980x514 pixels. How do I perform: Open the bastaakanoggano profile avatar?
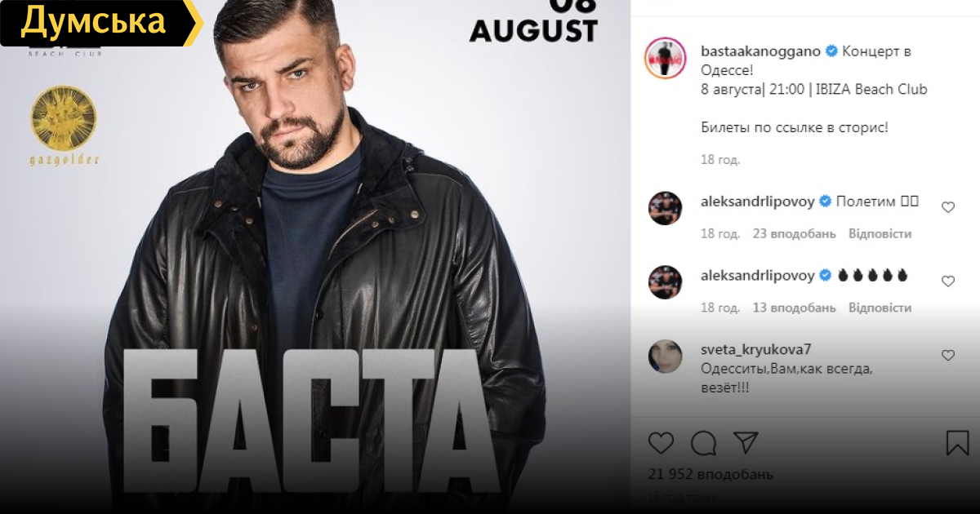665,58
